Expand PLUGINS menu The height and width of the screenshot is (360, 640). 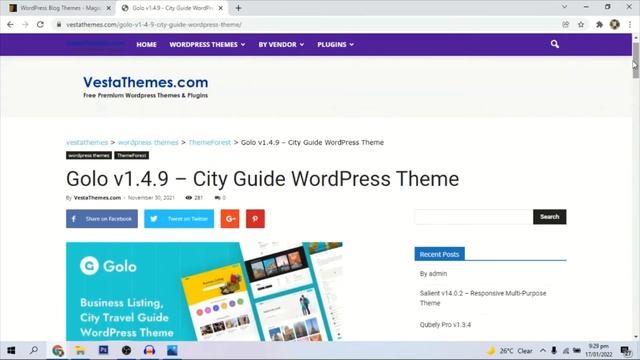(x=336, y=44)
